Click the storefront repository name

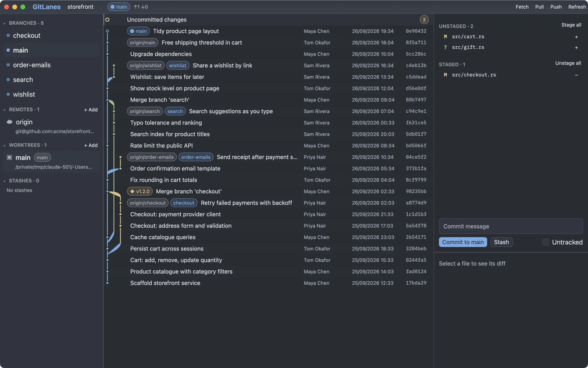(80, 7)
